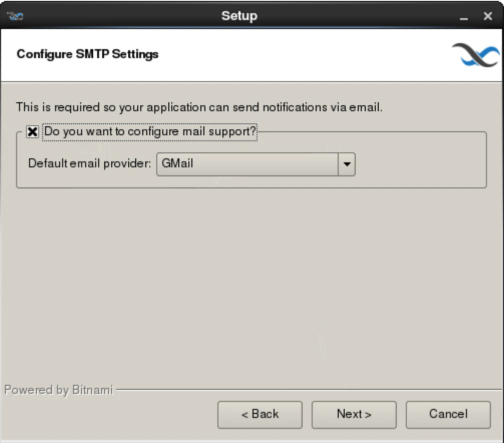Uncheck the configure mail support checkbox

[x=33, y=132]
